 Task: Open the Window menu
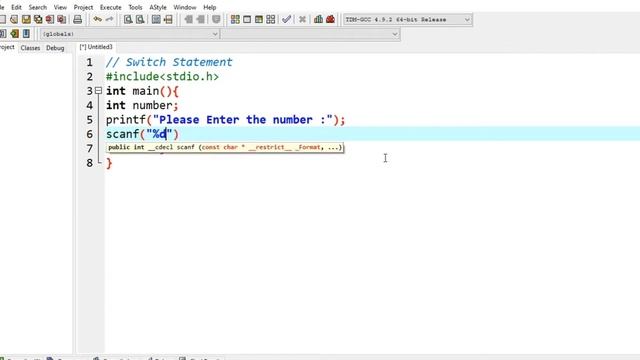(x=185, y=7)
